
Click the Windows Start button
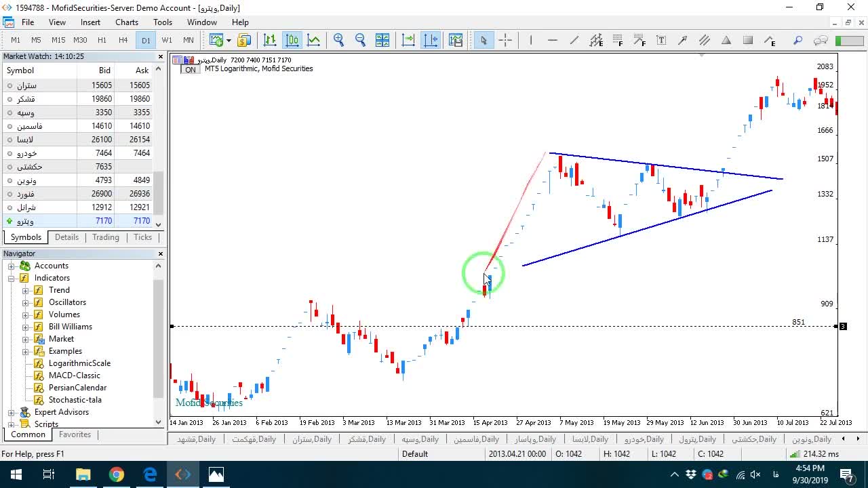click(16, 474)
